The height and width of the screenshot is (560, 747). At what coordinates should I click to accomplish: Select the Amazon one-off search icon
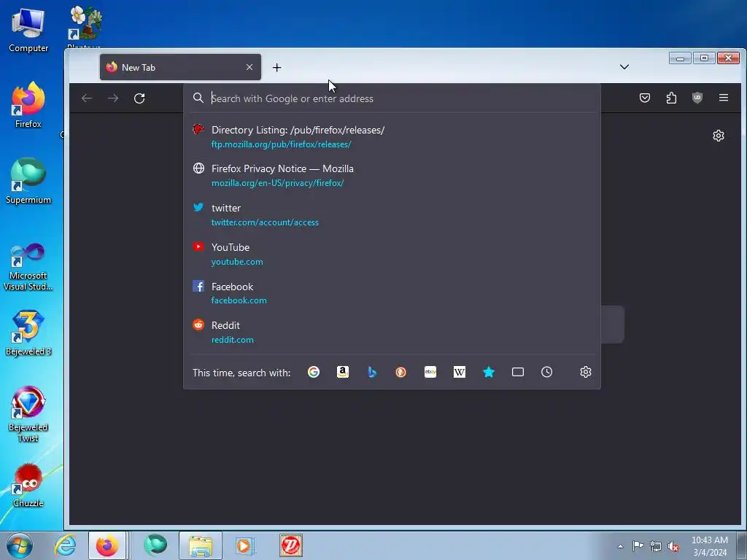[x=343, y=372]
